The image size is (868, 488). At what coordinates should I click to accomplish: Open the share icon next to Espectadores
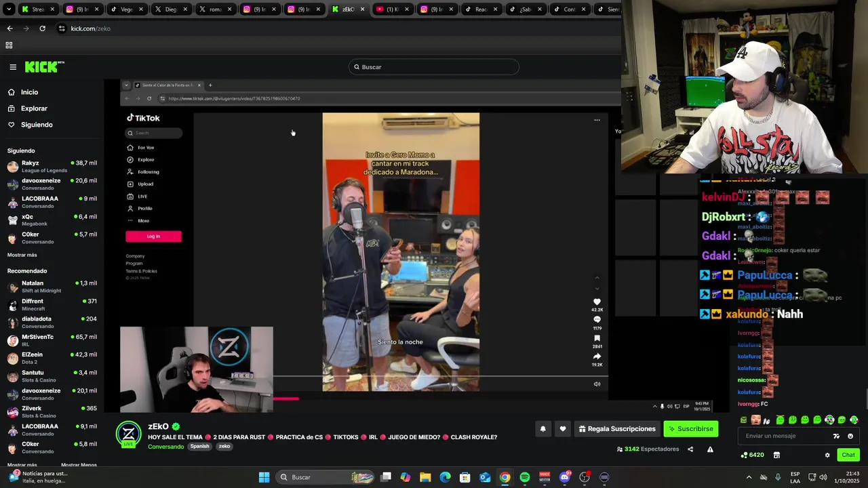[x=690, y=449]
